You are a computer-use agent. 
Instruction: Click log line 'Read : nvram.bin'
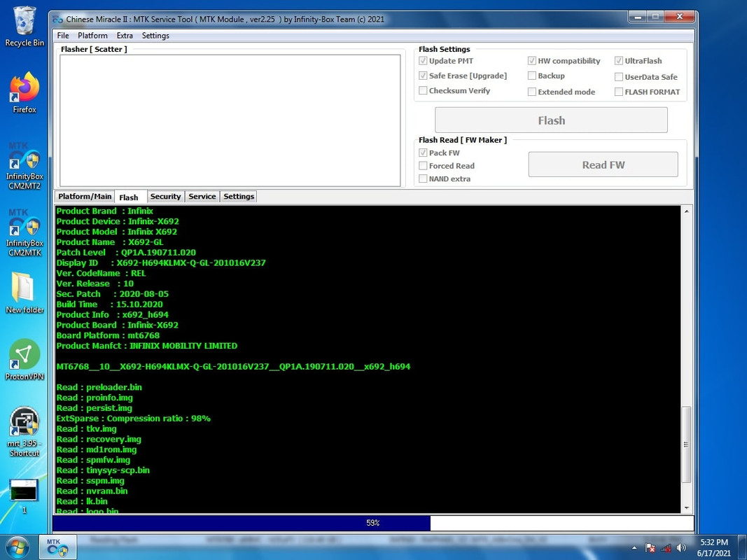coord(92,491)
